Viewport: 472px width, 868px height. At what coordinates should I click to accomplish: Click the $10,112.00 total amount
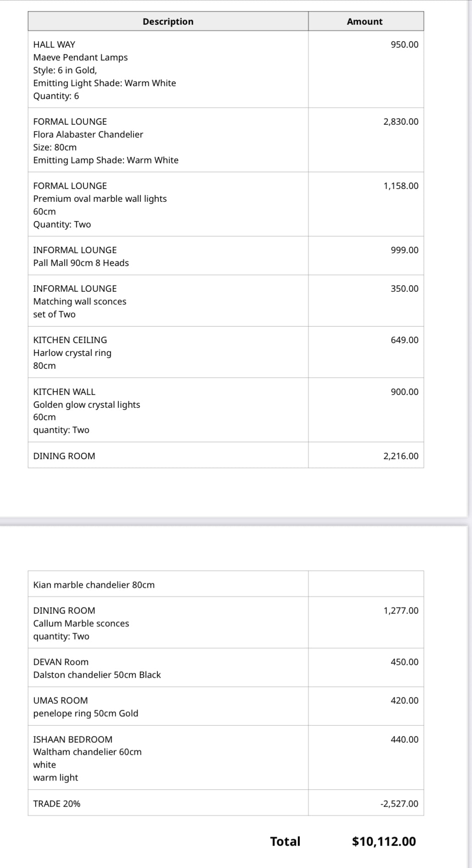pos(384,841)
